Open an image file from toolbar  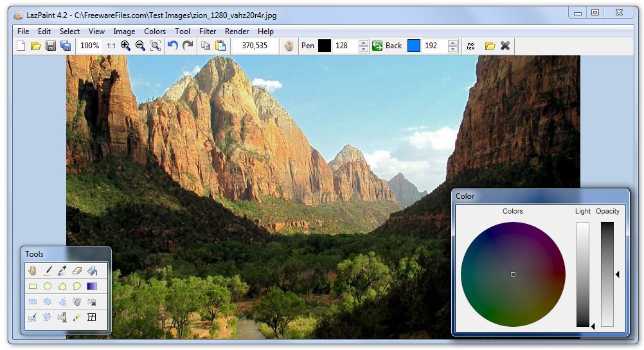pos(36,46)
